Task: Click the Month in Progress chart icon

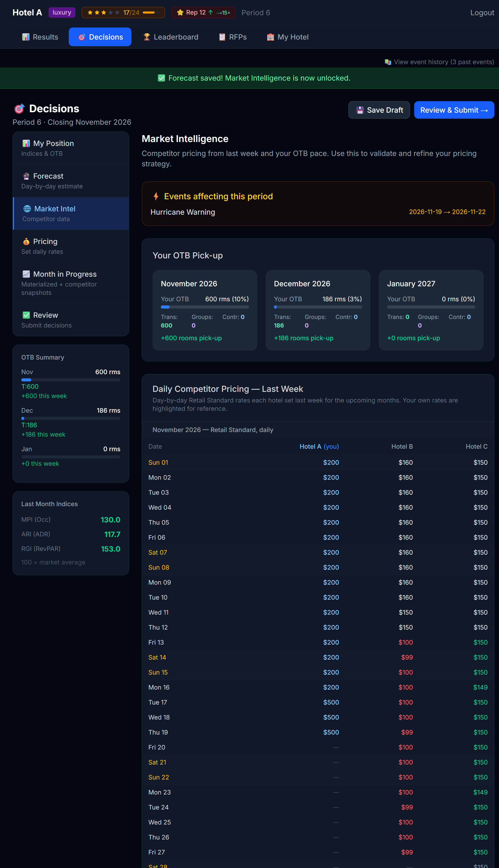Action: click(x=26, y=274)
